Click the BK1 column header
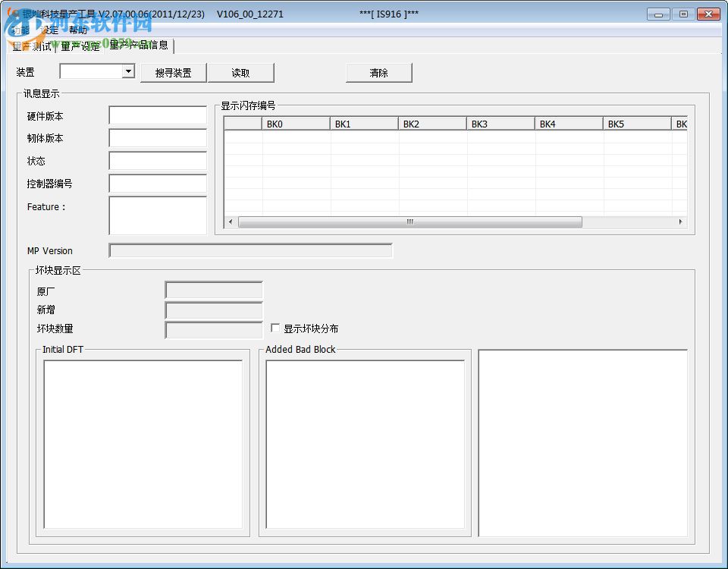This screenshot has width=728, height=569. tap(365, 124)
